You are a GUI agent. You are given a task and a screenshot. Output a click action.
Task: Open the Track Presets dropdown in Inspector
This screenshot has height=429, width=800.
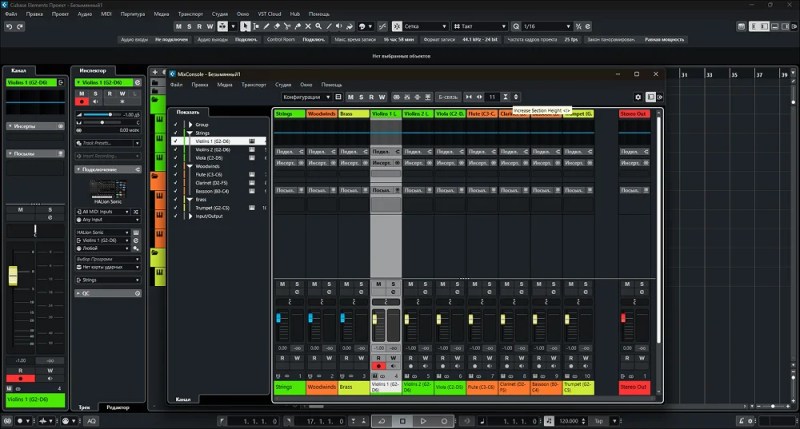108,143
